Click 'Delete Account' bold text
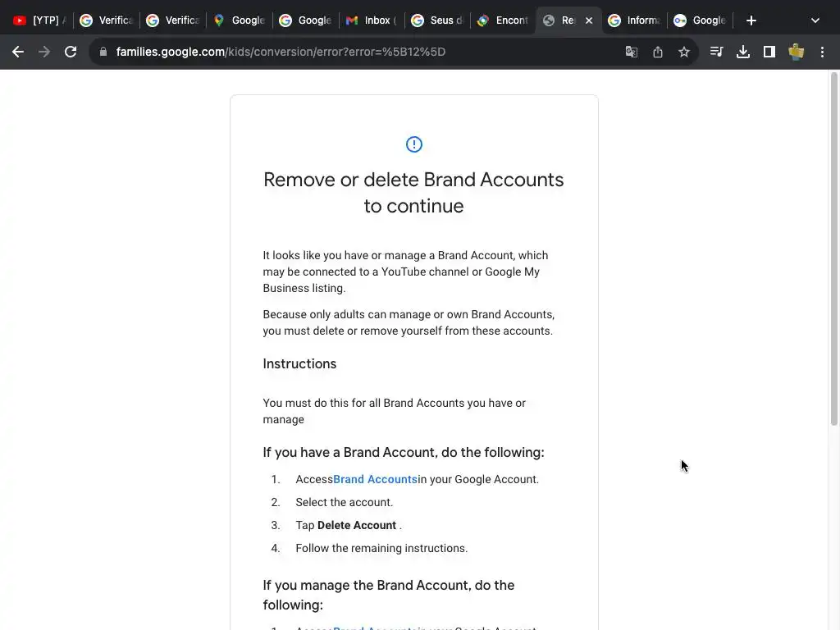840x630 pixels. tap(357, 526)
